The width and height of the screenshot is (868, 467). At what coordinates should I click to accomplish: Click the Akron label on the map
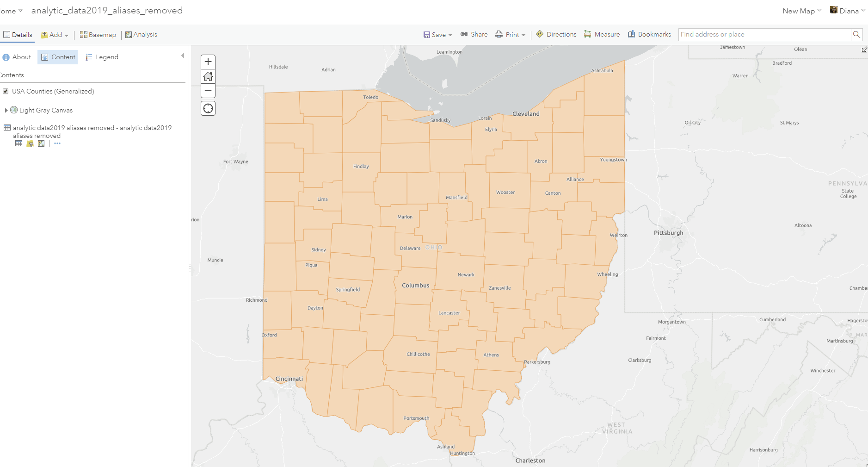click(541, 161)
